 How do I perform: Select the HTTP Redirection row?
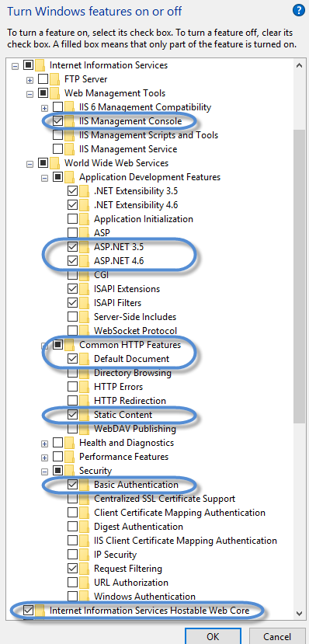click(130, 400)
